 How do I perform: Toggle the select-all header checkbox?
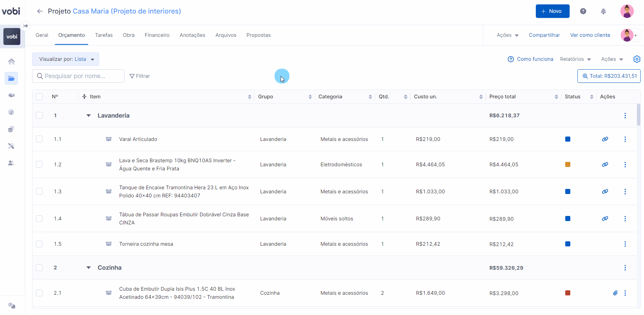(x=39, y=97)
